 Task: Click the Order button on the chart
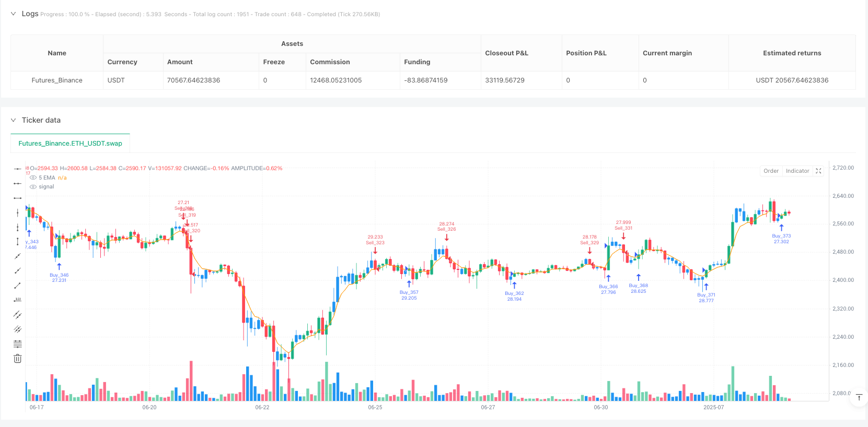tap(771, 171)
